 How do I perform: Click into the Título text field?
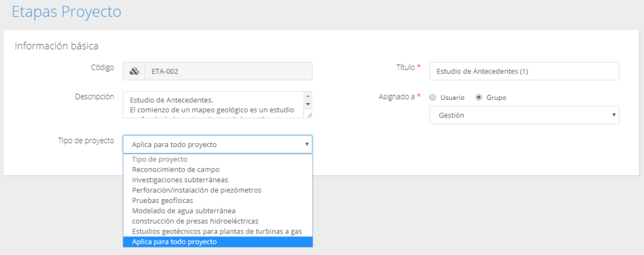tap(524, 72)
